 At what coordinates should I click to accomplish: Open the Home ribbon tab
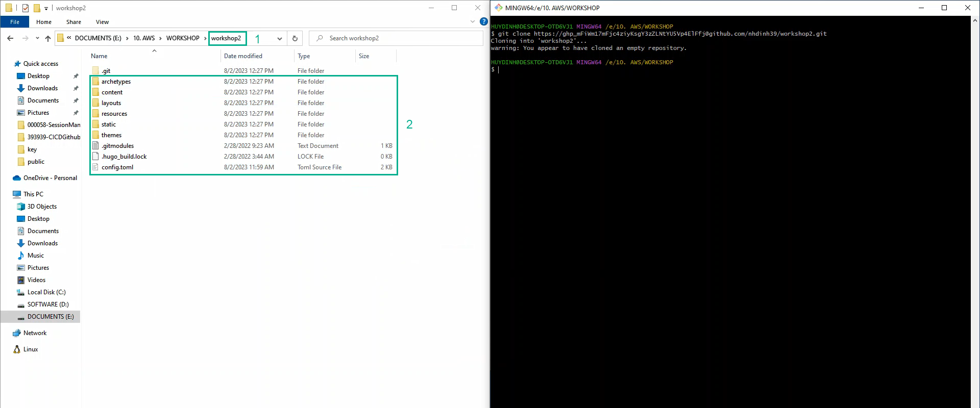[44, 22]
